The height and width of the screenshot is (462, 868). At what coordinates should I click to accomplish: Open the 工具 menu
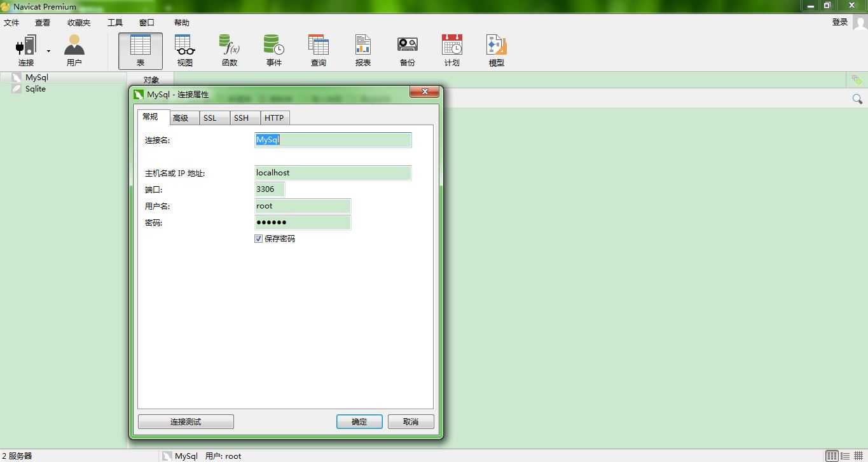[x=115, y=22]
